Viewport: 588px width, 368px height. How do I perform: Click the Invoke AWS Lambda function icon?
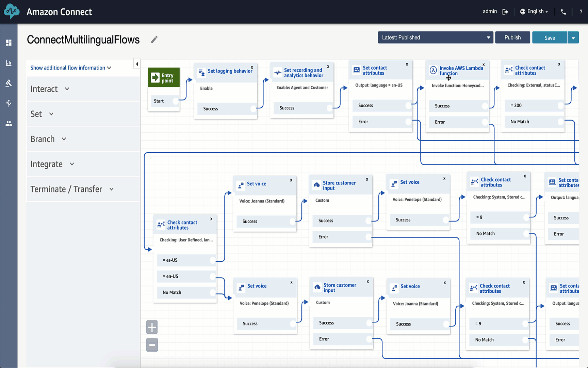(433, 70)
